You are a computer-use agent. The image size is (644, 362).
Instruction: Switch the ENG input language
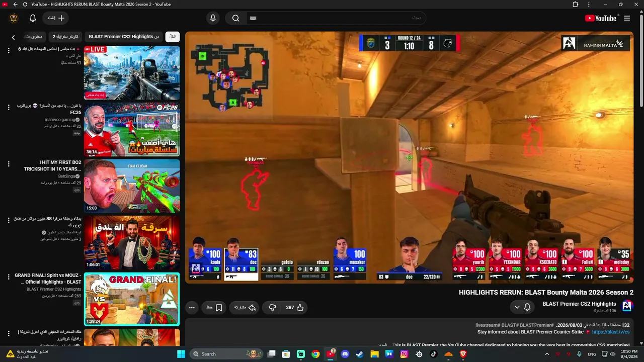click(x=592, y=354)
